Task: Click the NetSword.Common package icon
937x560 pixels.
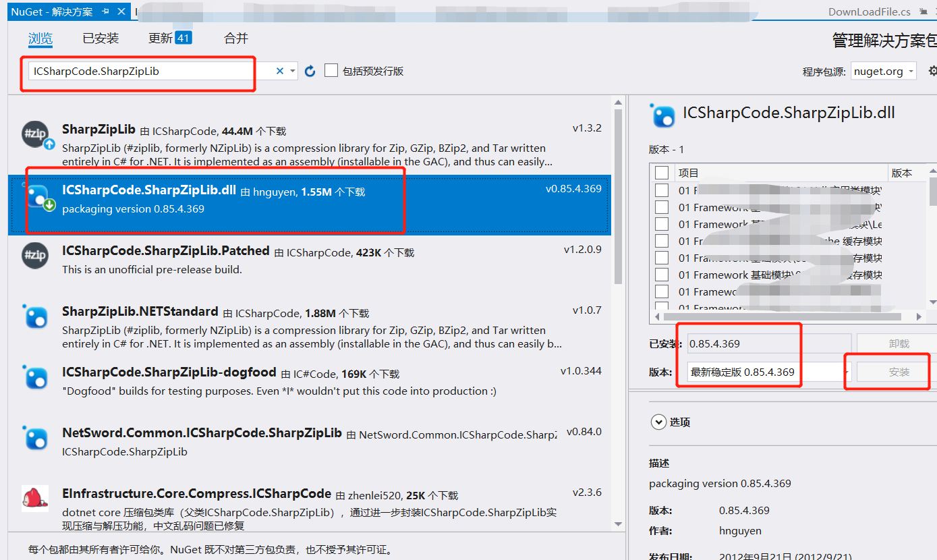Action: (35, 437)
